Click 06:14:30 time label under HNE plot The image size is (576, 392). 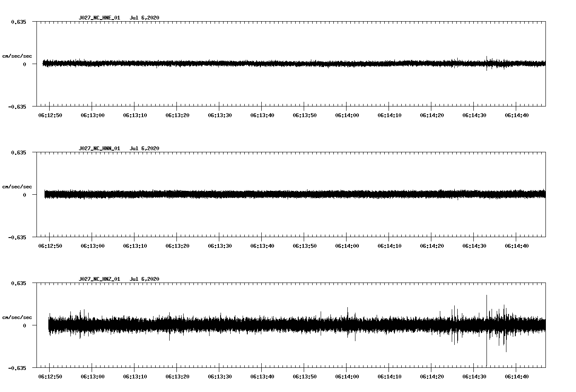[474, 115]
